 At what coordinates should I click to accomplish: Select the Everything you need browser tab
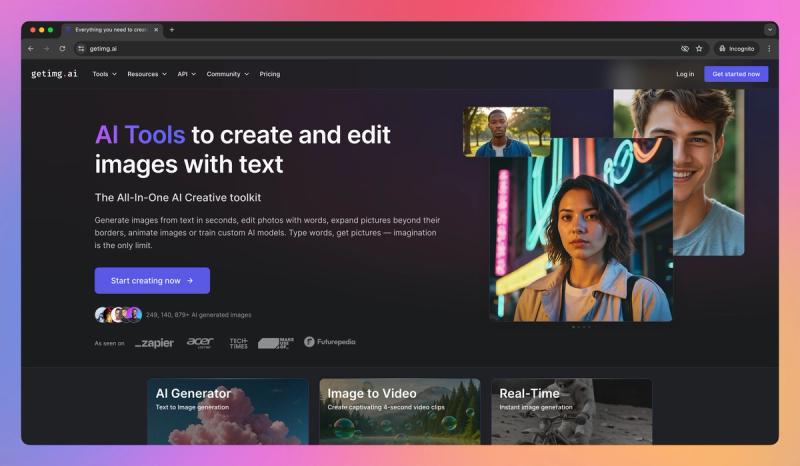(x=112, y=30)
